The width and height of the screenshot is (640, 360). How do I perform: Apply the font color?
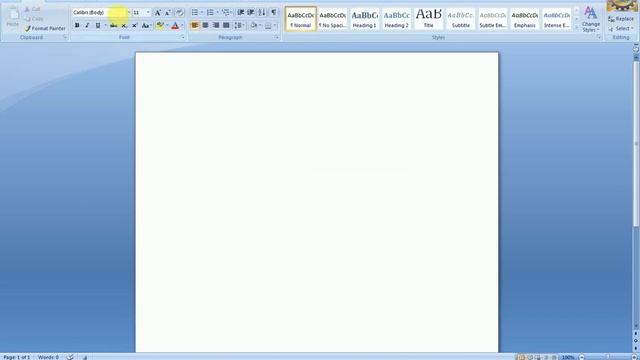pos(175,25)
